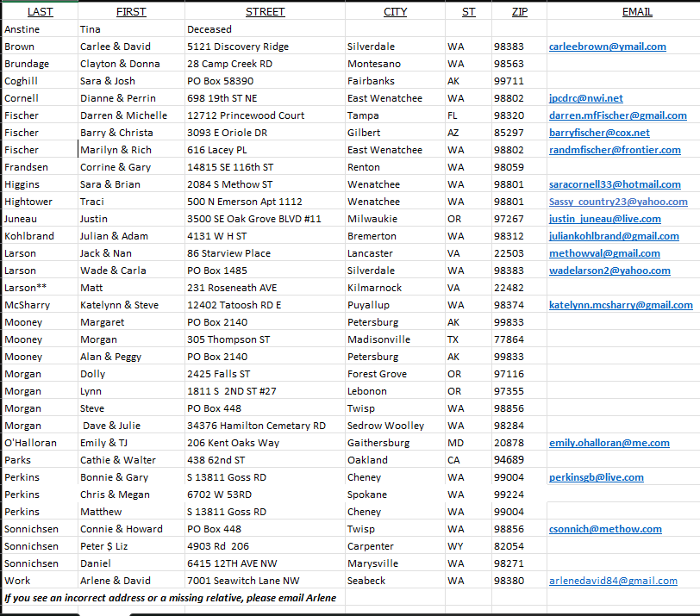Screen dimensions: 700x616
Task: Select the 34376 Hamilton Cemetary RD cell
Action: [266, 426]
